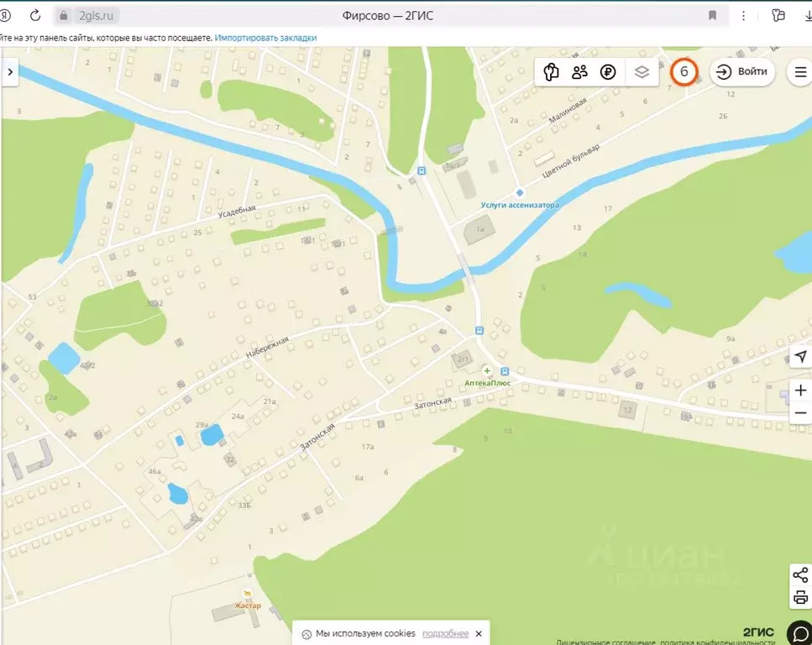Screen dimensions: 812x645
Task: Open the подробнее cookies link
Action: coord(445,633)
